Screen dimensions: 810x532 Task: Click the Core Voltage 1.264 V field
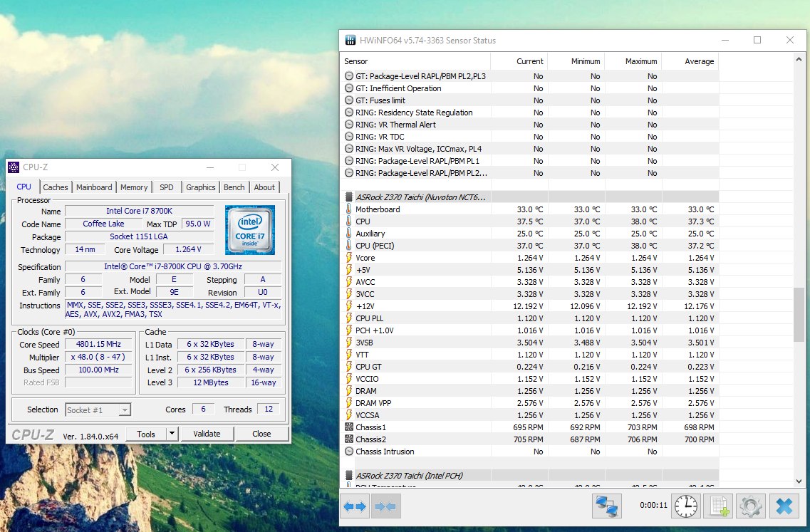pyautogui.click(x=188, y=250)
